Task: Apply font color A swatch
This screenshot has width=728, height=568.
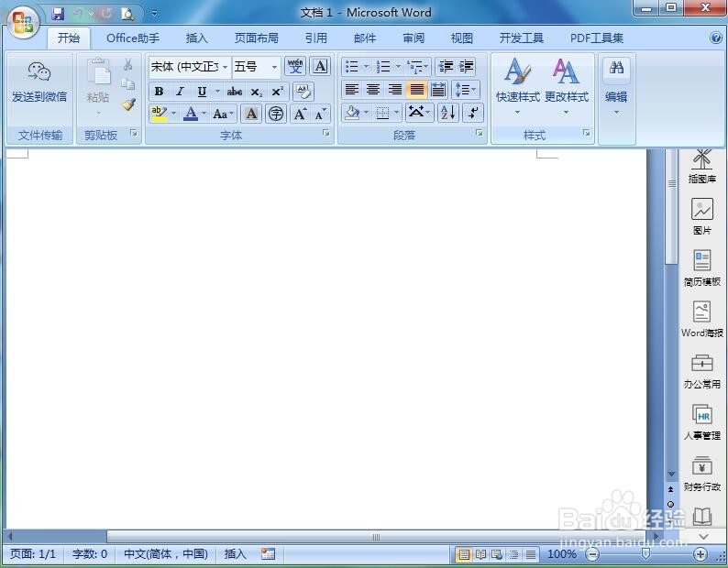Action: tap(191, 114)
